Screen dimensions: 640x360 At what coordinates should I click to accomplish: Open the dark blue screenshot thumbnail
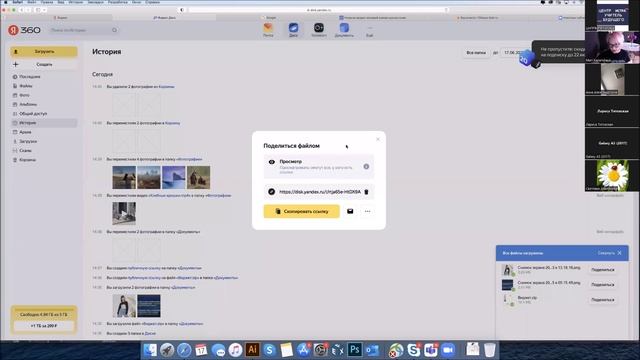(149, 306)
